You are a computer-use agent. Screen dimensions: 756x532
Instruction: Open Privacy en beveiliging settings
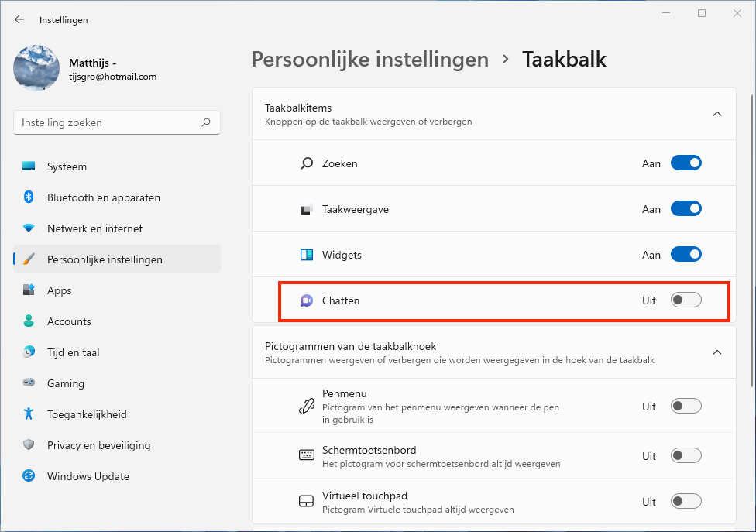(98, 445)
